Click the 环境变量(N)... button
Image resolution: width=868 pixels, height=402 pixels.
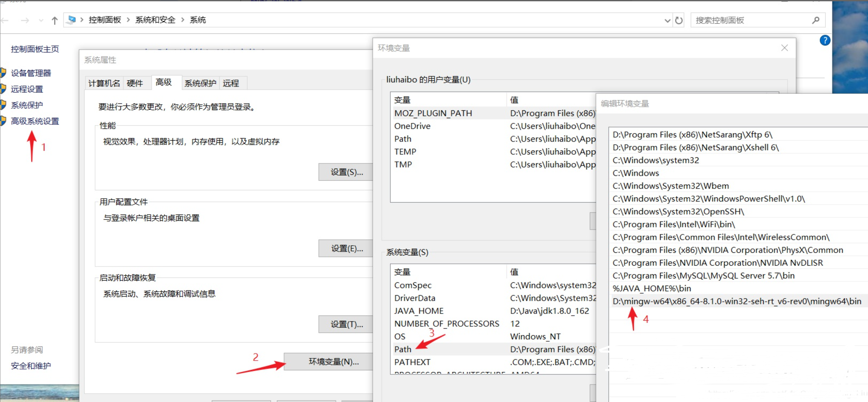[x=333, y=362]
